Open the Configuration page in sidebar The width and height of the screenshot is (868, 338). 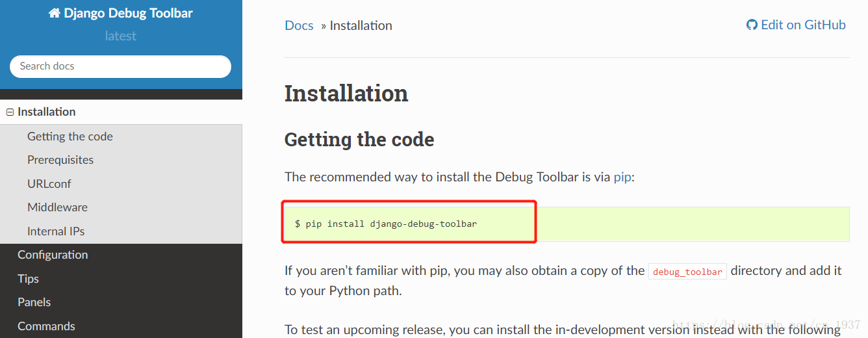pyautogui.click(x=53, y=255)
